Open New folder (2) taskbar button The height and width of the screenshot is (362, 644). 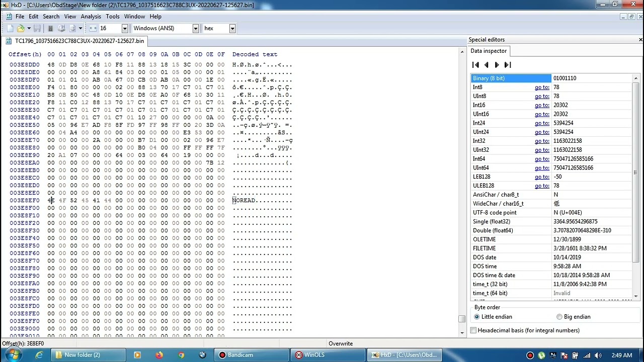pos(89,355)
